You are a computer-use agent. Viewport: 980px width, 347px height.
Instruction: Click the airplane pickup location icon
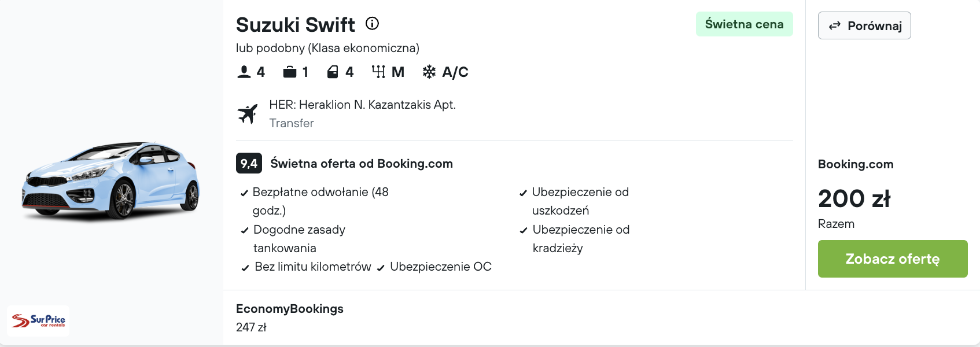click(248, 114)
